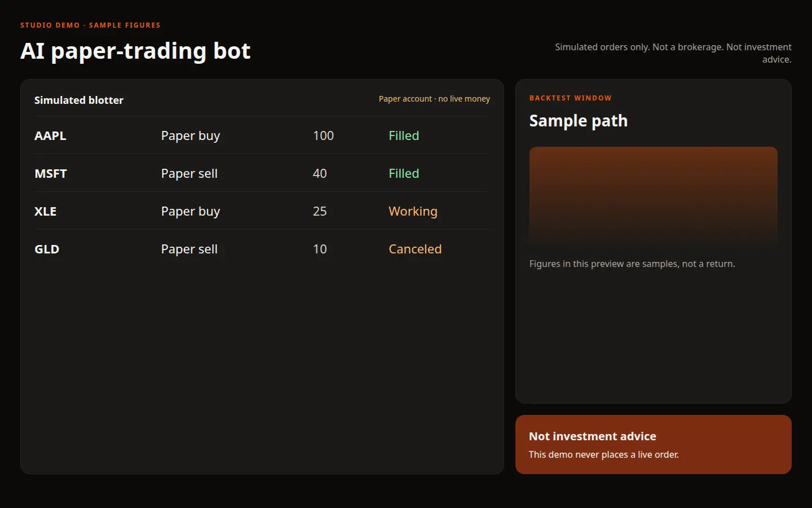Click the orange sample path chart area
This screenshot has height=508, width=812.
pyautogui.click(x=654, y=196)
